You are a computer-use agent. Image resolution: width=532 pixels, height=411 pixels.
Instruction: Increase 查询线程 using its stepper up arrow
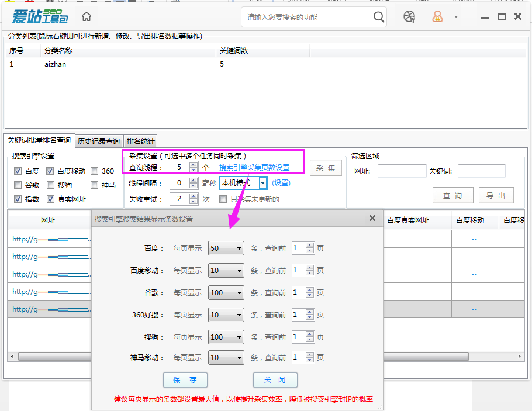tap(194, 164)
